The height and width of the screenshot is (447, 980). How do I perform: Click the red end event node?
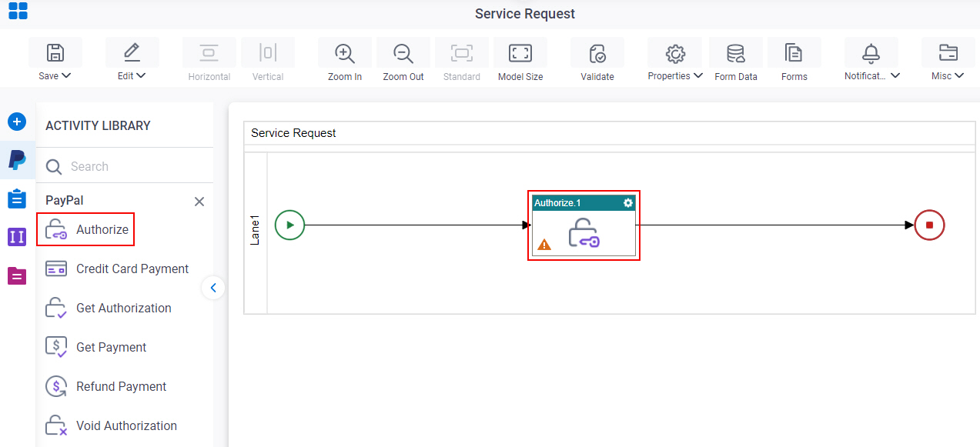929,225
